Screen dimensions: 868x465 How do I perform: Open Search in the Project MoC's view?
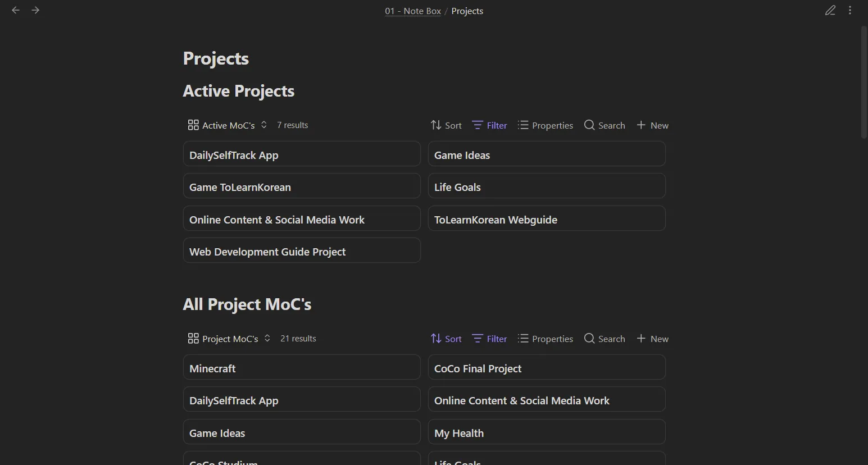click(x=604, y=338)
